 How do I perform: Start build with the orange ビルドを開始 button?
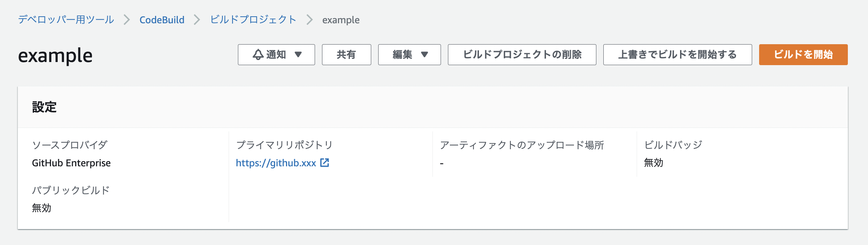pyautogui.click(x=803, y=55)
